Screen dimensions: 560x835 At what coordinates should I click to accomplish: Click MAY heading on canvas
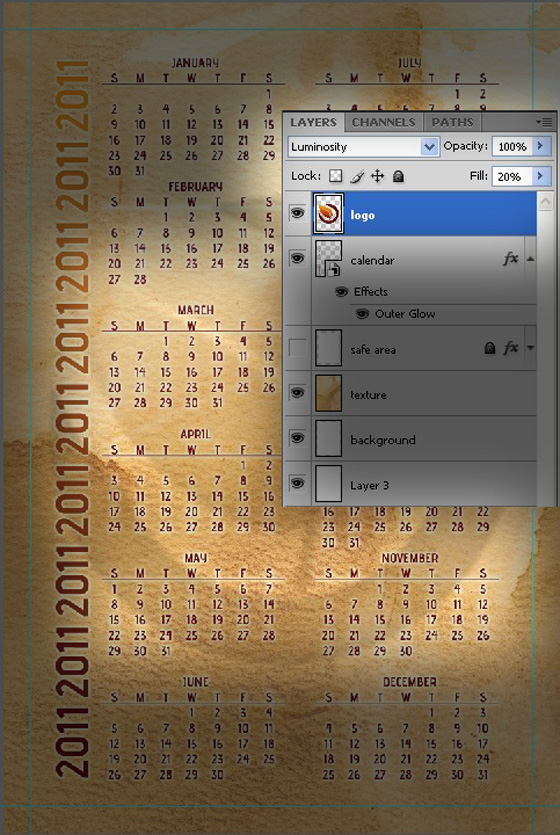click(195, 558)
